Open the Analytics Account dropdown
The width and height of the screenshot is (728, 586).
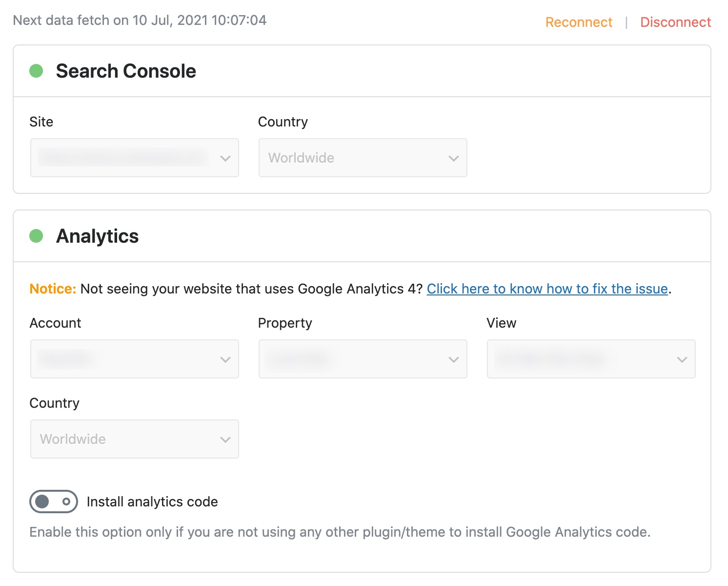(134, 359)
